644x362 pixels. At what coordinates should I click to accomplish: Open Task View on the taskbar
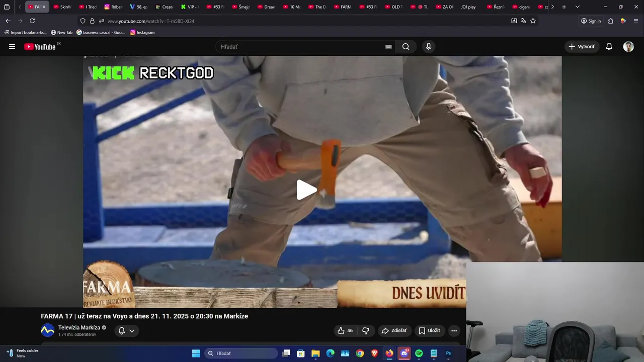[286, 353]
